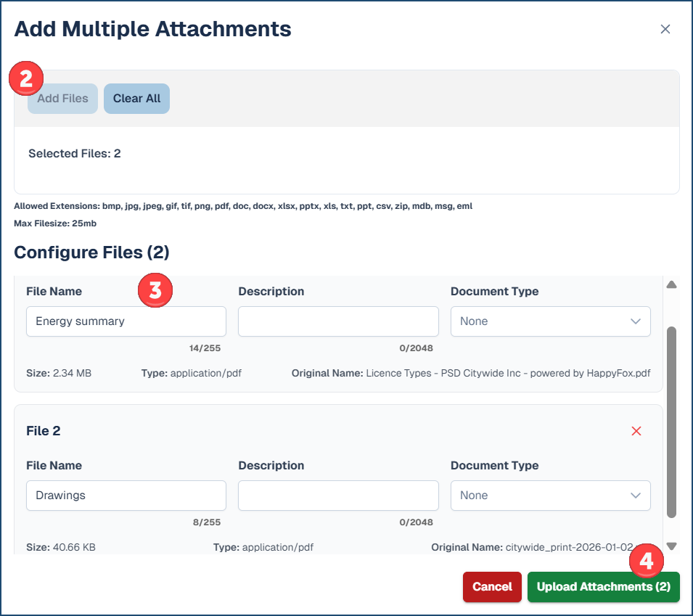The image size is (693, 616).
Task: Click the 8/255 character counter
Action: [206, 522]
